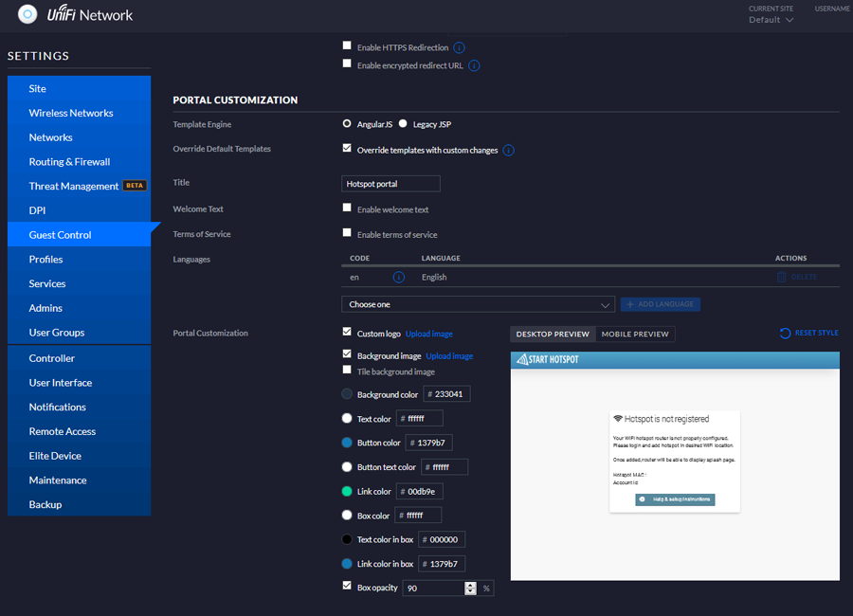This screenshot has height=616, width=853.
Task: Click the Box opacity stepper arrows
Action: coord(470,589)
